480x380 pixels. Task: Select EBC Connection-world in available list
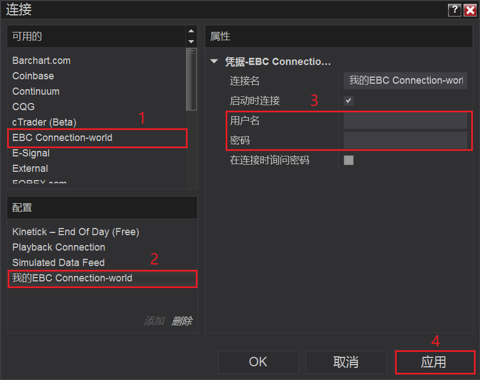coord(97,138)
